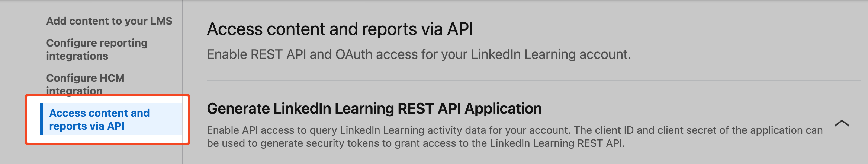The height and width of the screenshot is (164, 868).
Task: Click the blue active indicator bar in sidebar
Action: click(42, 119)
